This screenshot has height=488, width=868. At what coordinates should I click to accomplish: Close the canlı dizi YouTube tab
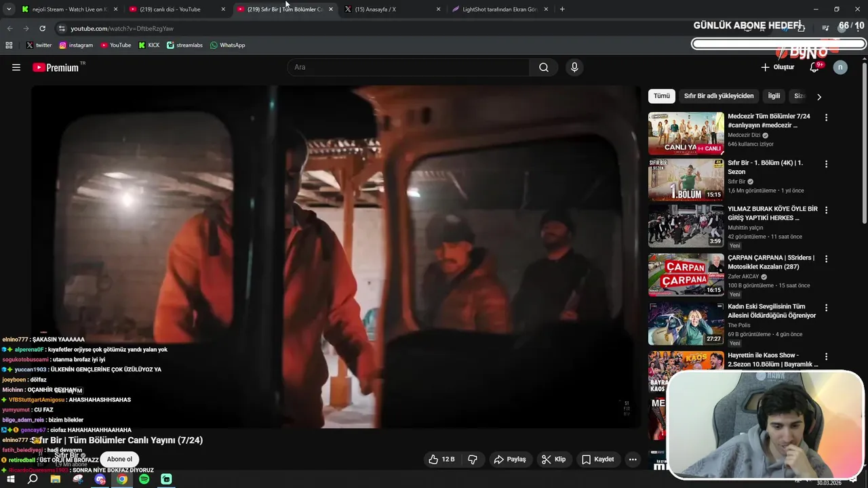[223, 9]
